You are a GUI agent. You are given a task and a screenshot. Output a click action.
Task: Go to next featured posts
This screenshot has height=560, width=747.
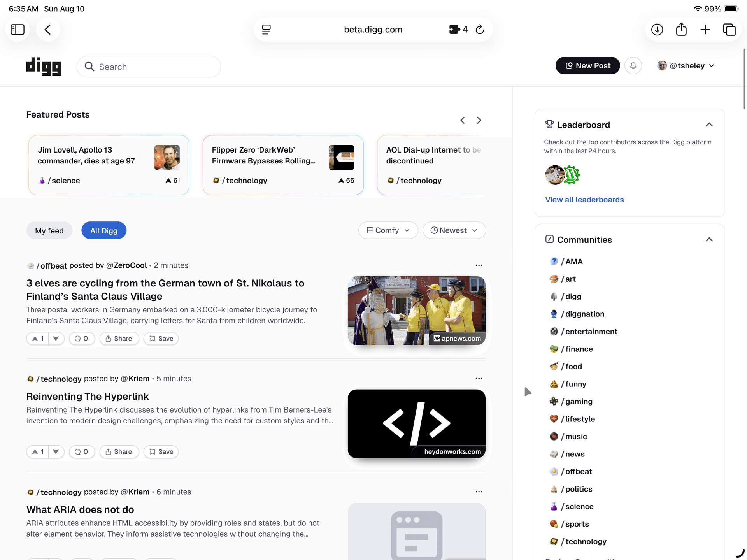[x=479, y=121]
